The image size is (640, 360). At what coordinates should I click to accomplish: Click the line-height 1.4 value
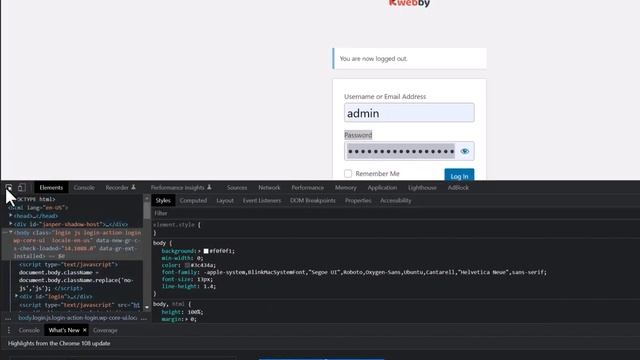pyautogui.click(x=209, y=287)
